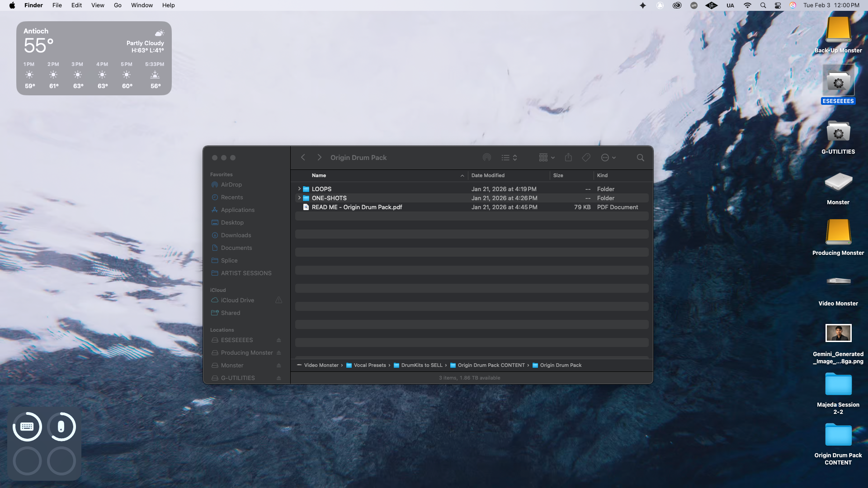Open DrumKits to SELL from the path bar
Viewport: 868px width, 488px height.
pyautogui.click(x=421, y=365)
